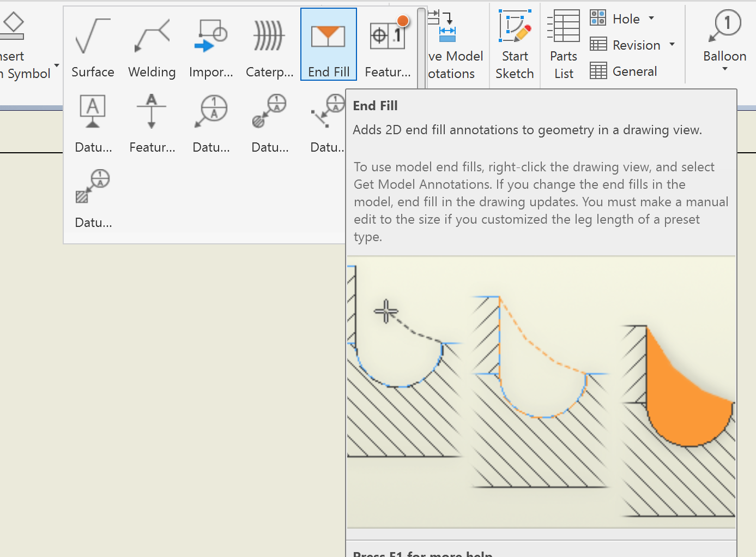The width and height of the screenshot is (756, 557).
Task: Select the Hole table icon
Action: coord(597,17)
